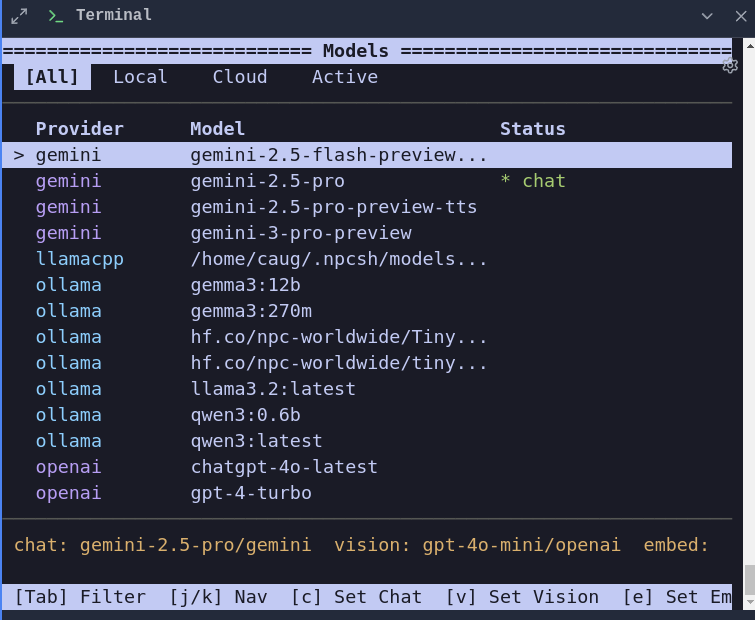This screenshot has height=620, width=755.
Task: Click the '* chat' status entry
Action: [533, 181]
